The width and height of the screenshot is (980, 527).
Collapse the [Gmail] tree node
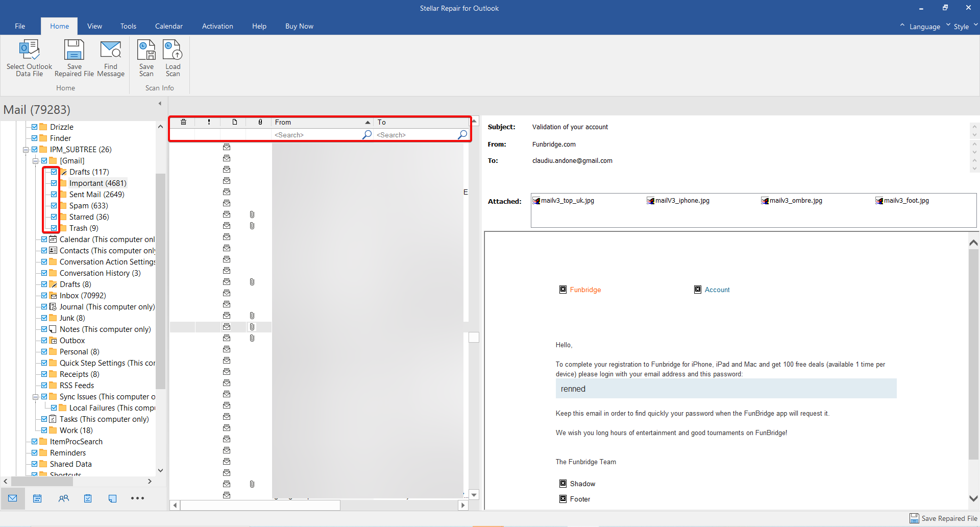coord(35,161)
